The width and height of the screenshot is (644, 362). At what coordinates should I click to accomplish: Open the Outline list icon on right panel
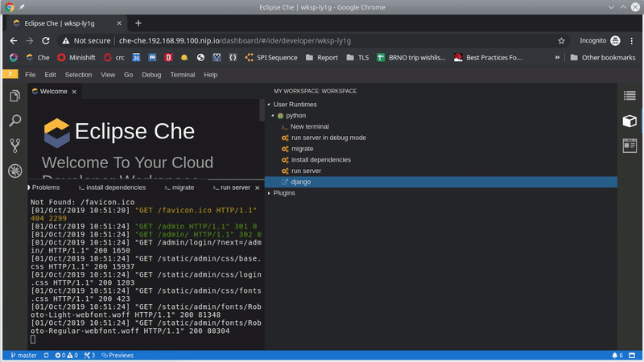click(x=630, y=96)
